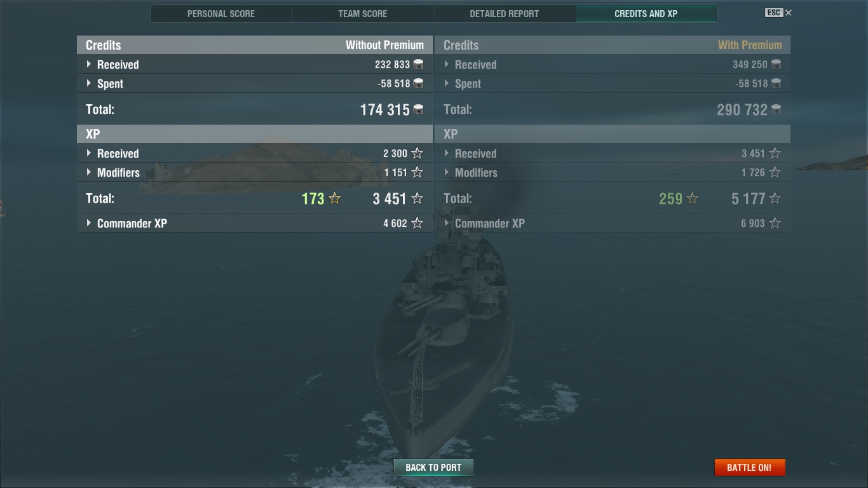Image resolution: width=868 pixels, height=488 pixels.
Task: Expand Spent credits without premium
Action: [255, 83]
